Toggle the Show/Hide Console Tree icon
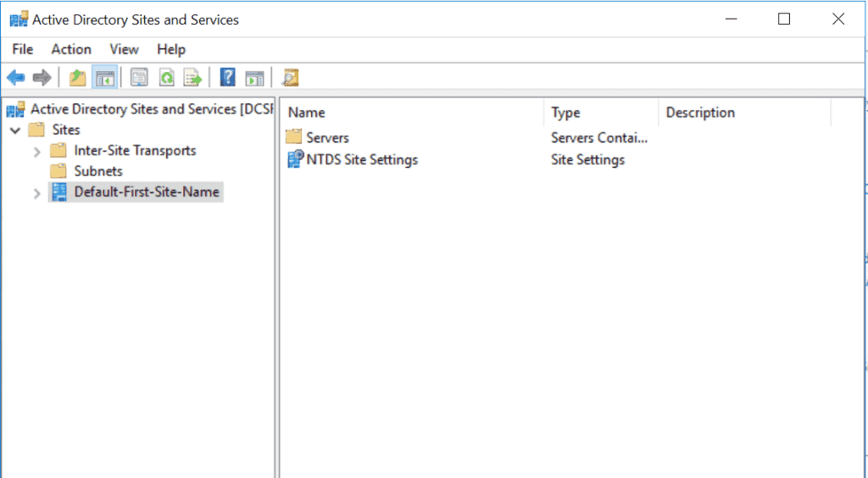Screen dimensions: 868x478 pyautogui.click(x=105, y=77)
